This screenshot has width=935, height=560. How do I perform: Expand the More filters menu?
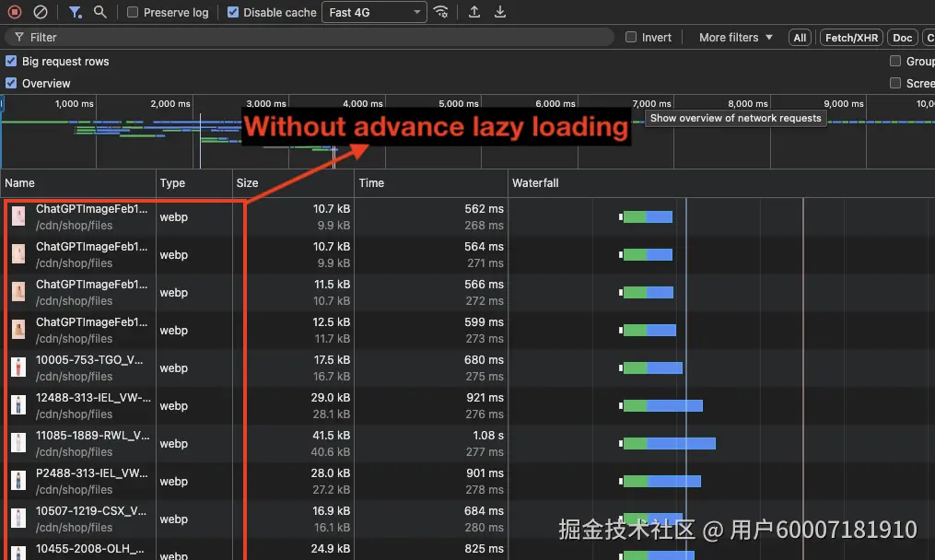click(x=732, y=37)
